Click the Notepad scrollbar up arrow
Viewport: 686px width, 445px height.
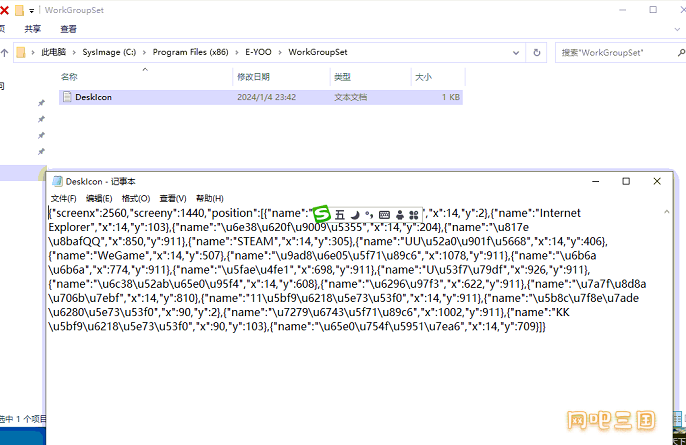(x=666, y=212)
